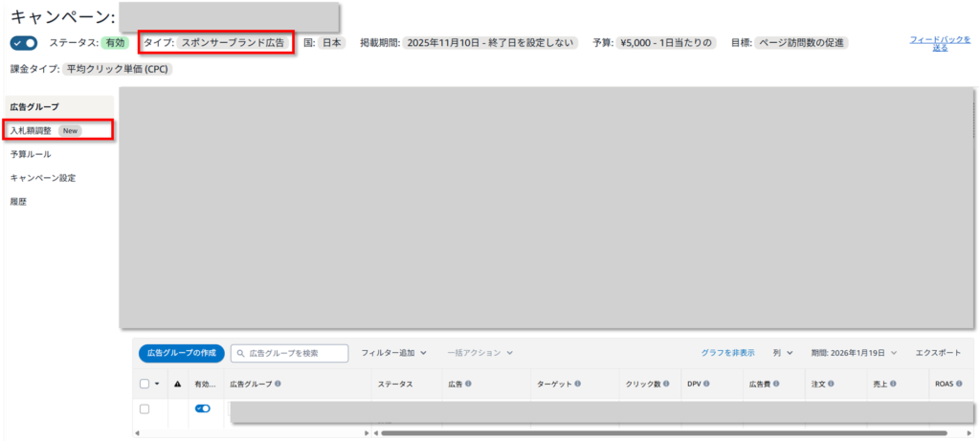Click info icon next to 広告グループ column

tap(278, 384)
